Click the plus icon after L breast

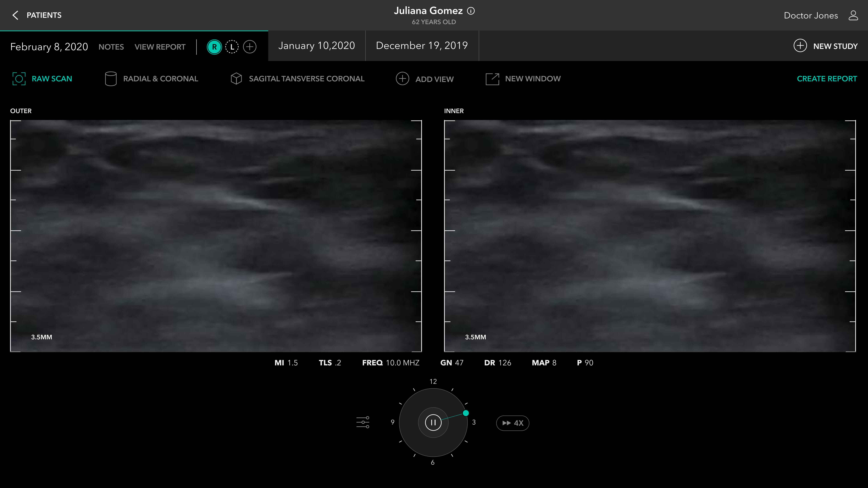point(250,47)
